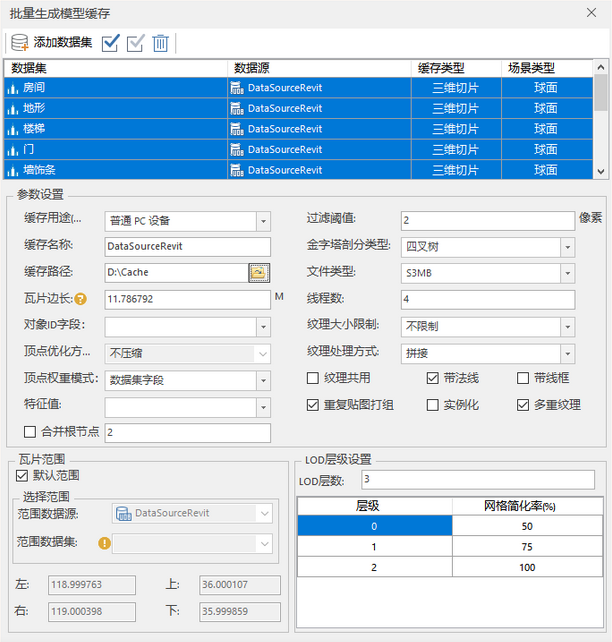
Task: Click the 数据集 column header
Action: [x=115, y=68]
